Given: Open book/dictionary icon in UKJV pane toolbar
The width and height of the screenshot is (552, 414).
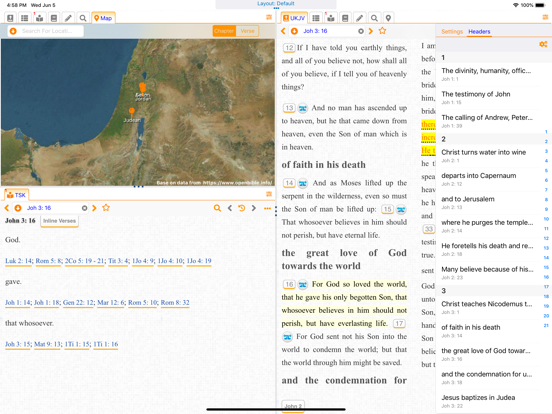Looking at the screenshot, I should point(345,18).
